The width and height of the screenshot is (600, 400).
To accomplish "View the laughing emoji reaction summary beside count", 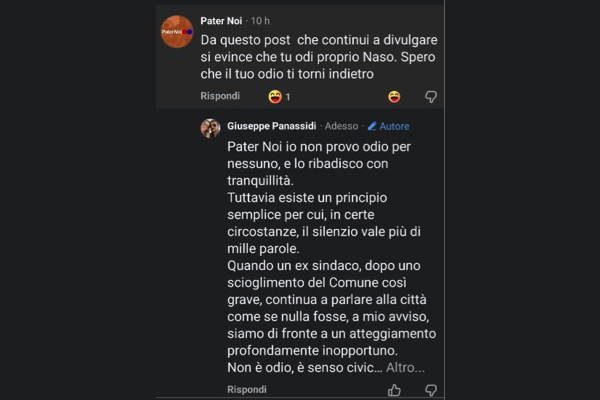I will click(x=274, y=97).
